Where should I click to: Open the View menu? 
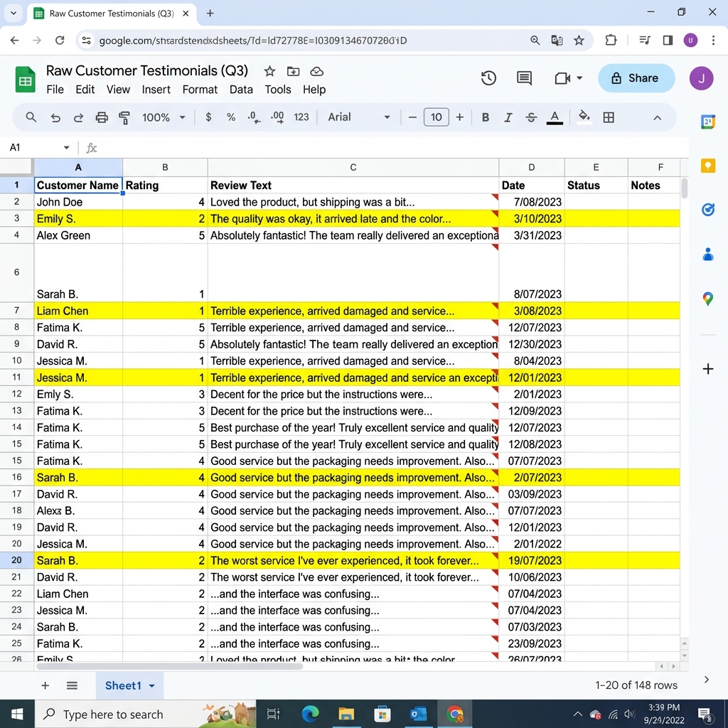[118, 90]
